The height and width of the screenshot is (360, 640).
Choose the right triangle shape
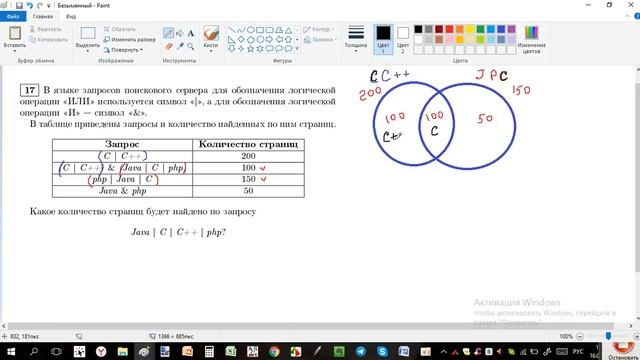click(232, 40)
